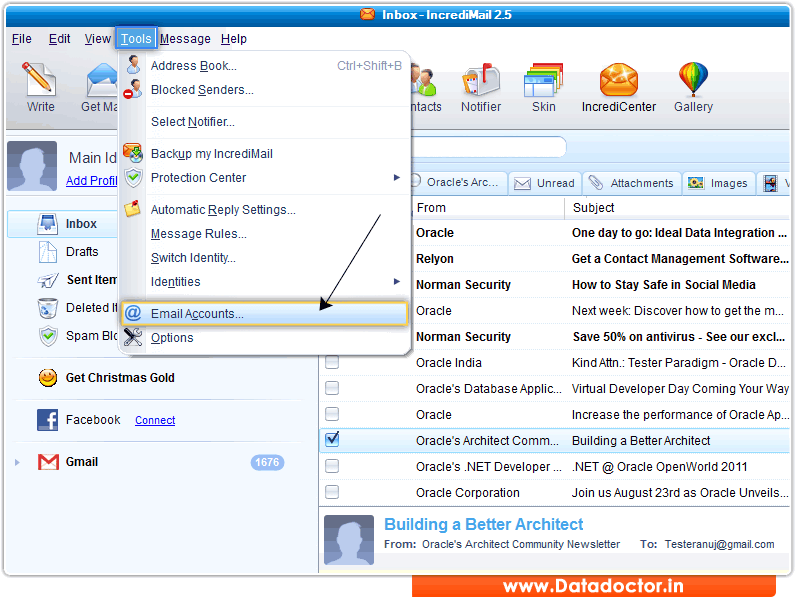
Task: Click the Automatic Reply note icon
Action: tap(133, 209)
